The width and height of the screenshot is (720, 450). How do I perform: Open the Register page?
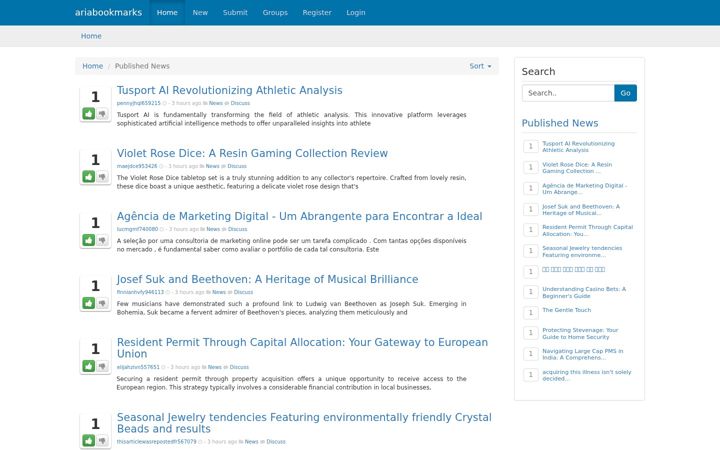317,12
